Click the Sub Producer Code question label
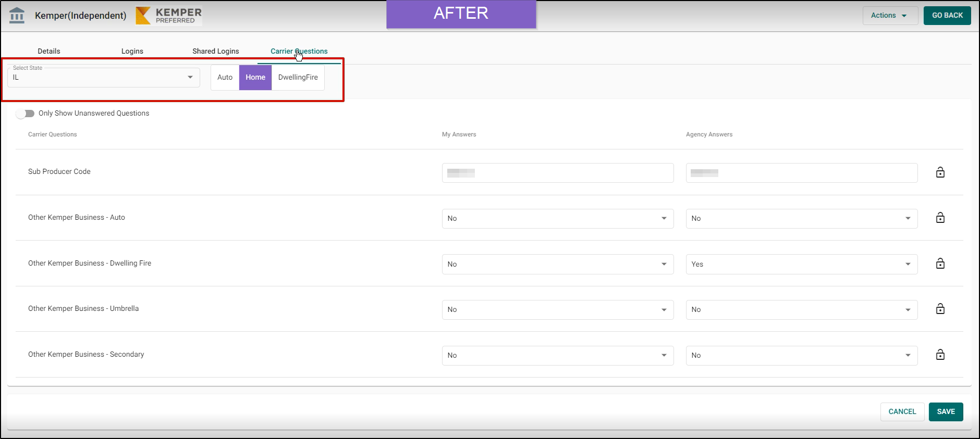Image resolution: width=980 pixels, height=439 pixels. click(x=59, y=171)
